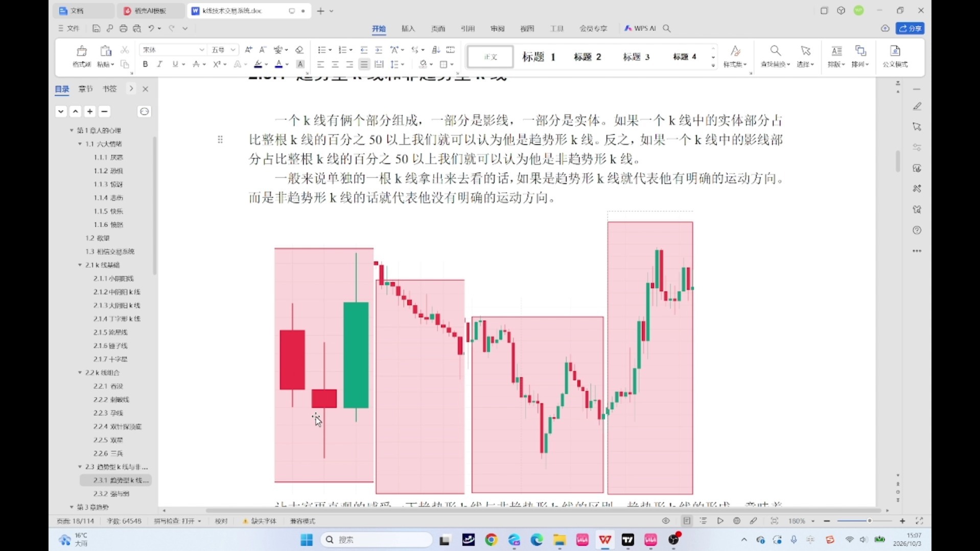
Task: Open Chrome from the taskbar
Action: (491, 540)
